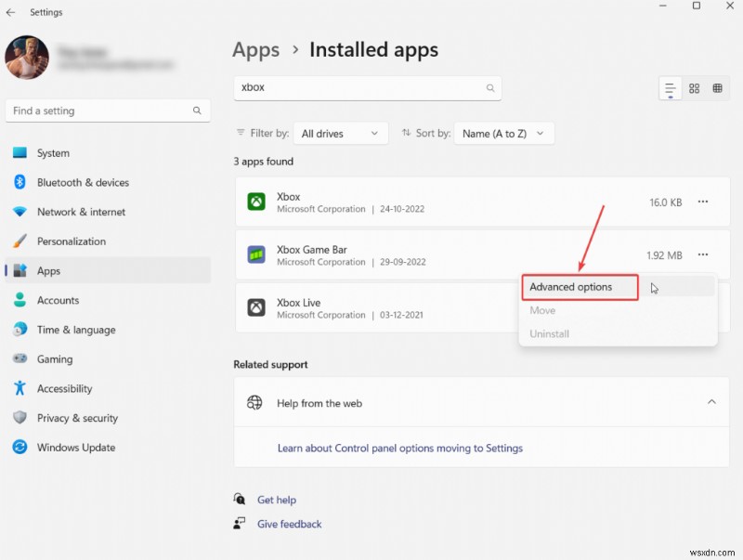Switch to grid view layout

pos(694,88)
